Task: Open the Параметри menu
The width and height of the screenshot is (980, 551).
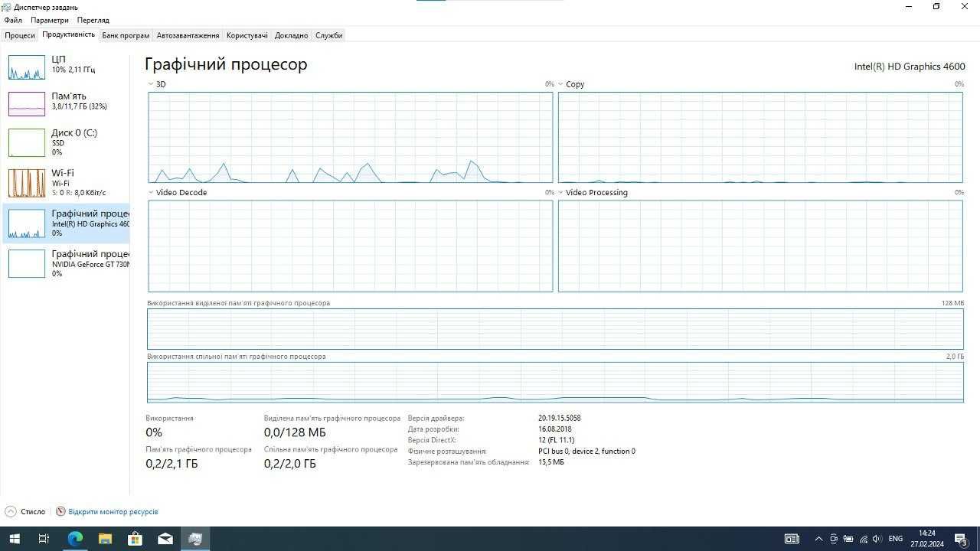Action: pos(50,20)
